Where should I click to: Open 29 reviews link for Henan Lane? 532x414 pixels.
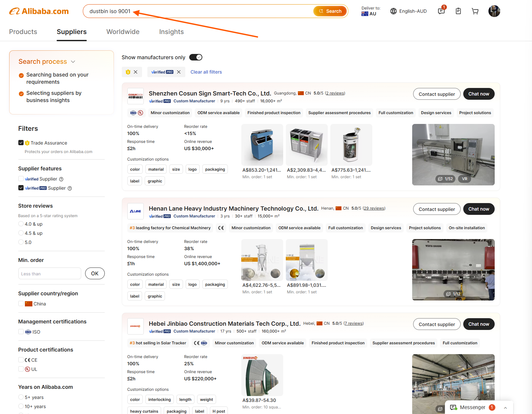click(x=374, y=208)
